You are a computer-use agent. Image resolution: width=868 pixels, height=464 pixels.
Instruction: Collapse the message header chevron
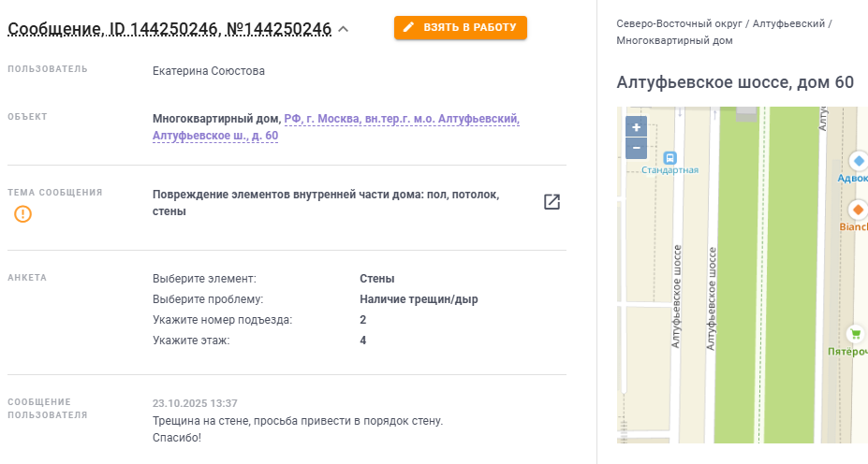pos(343,29)
